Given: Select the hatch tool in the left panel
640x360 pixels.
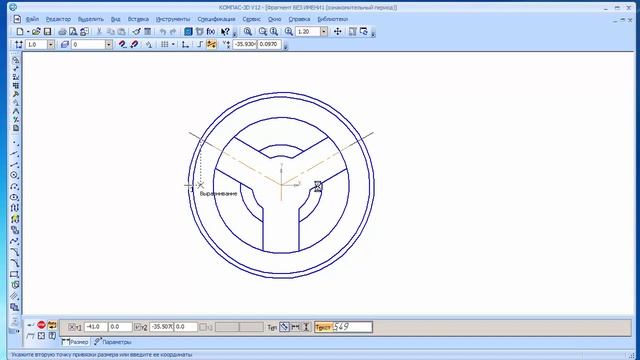Looking at the screenshot, I should pyautogui.click(x=15, y=296).
